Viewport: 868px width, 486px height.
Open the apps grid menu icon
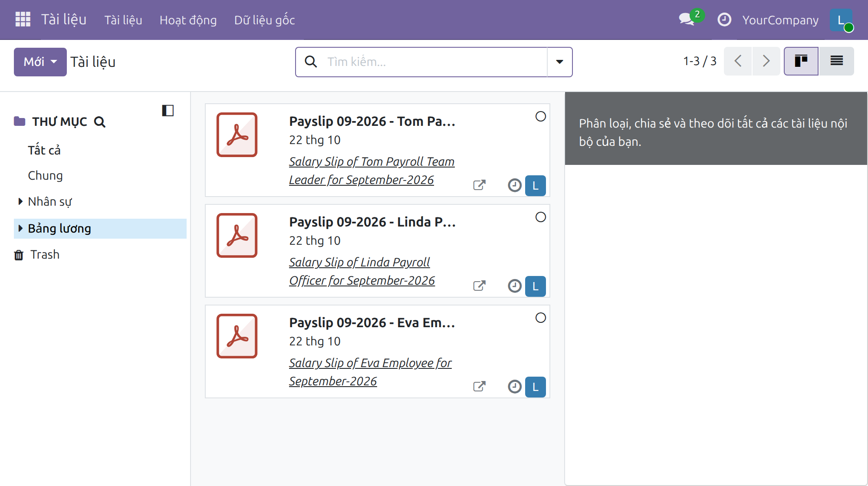(23, 20)
